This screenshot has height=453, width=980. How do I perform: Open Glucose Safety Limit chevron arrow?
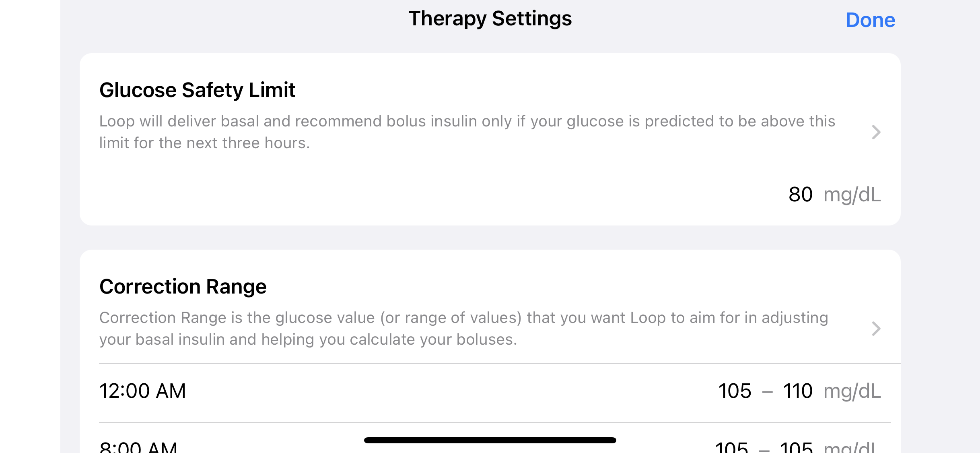[x=876, y=132]
